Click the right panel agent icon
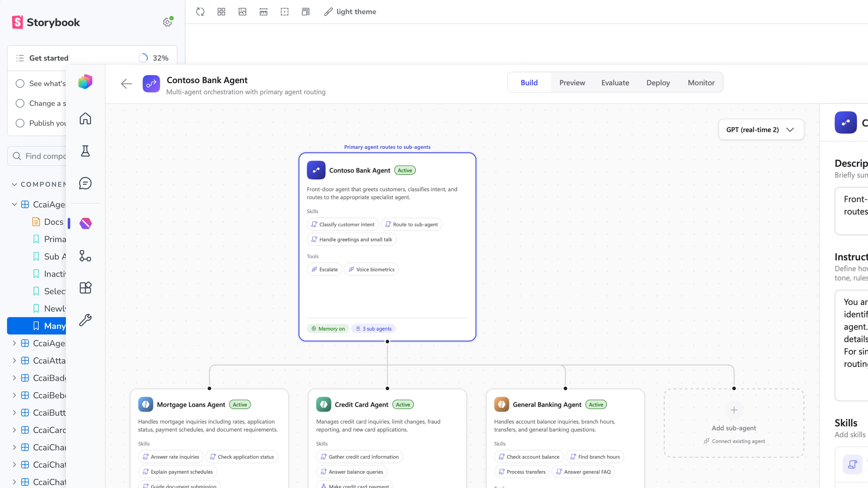Screen dimensions: 868x488 [x=845, y=123]
